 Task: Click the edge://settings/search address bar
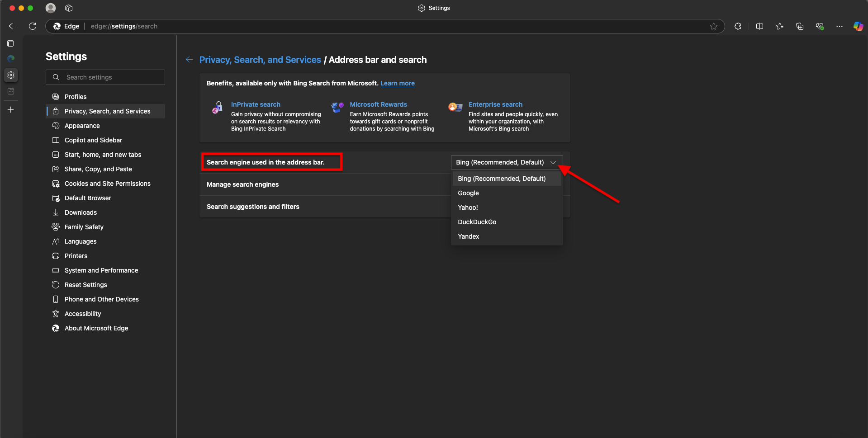[385, 26]
